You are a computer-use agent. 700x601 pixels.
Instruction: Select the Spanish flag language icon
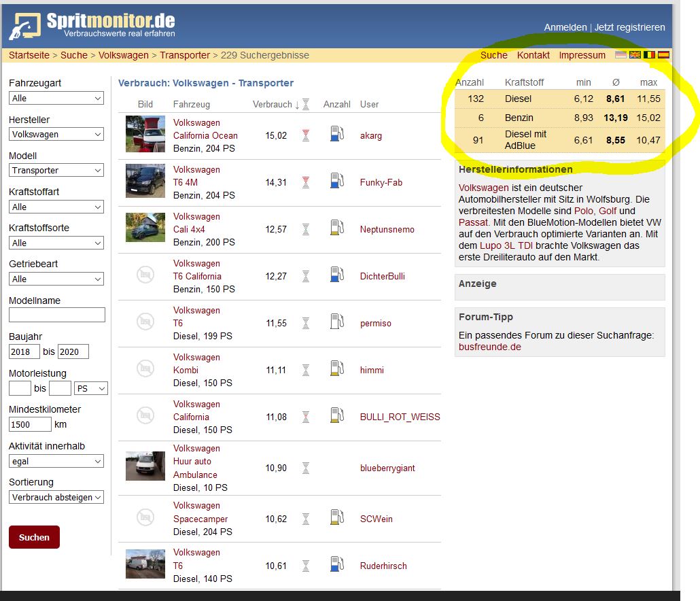663,55
